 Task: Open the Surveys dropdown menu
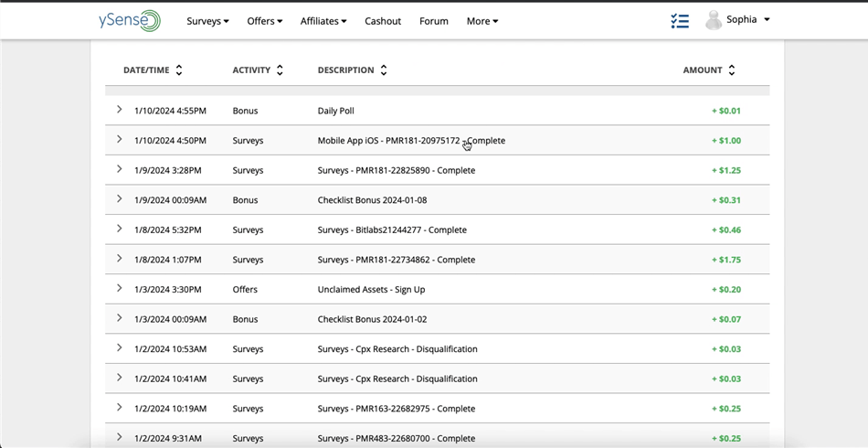pos(207,21)
